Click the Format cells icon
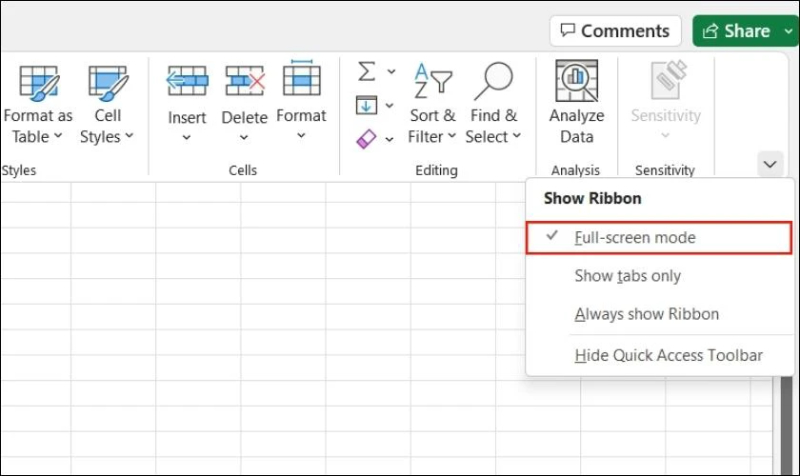Screen dimensions: 800x476 point(301,80)
